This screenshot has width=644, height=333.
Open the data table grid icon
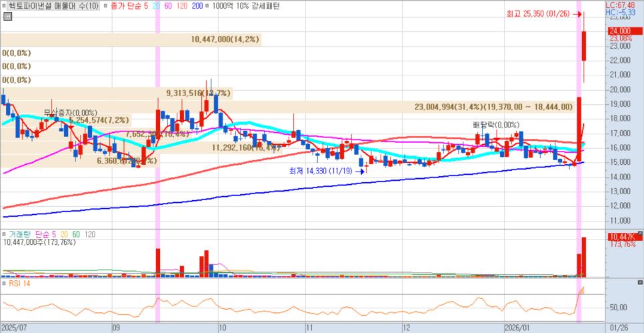pos(7,17)
